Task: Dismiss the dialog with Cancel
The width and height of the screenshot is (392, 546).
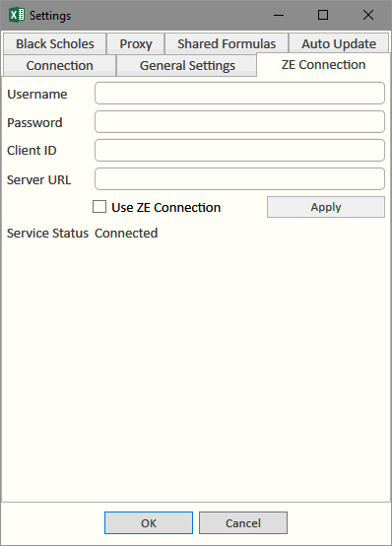Action: coord(243,522)
